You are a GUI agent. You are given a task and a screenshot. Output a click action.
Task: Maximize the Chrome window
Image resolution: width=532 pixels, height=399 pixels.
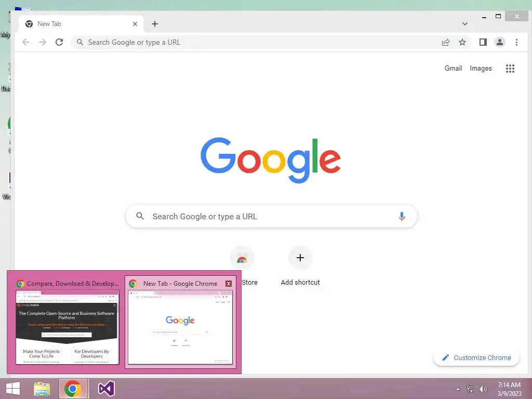[498, 16]
